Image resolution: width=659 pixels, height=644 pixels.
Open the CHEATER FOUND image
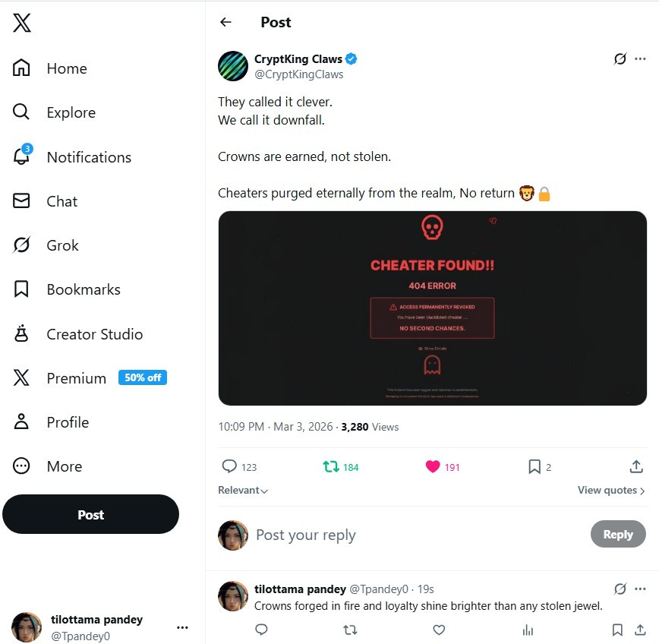(433, 308)
